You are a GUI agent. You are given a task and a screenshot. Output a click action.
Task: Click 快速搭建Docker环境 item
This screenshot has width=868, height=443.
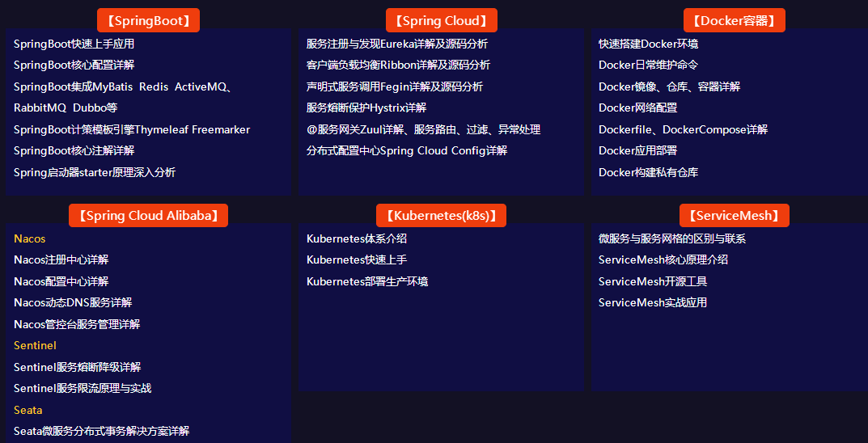click(x=648, y=44)
